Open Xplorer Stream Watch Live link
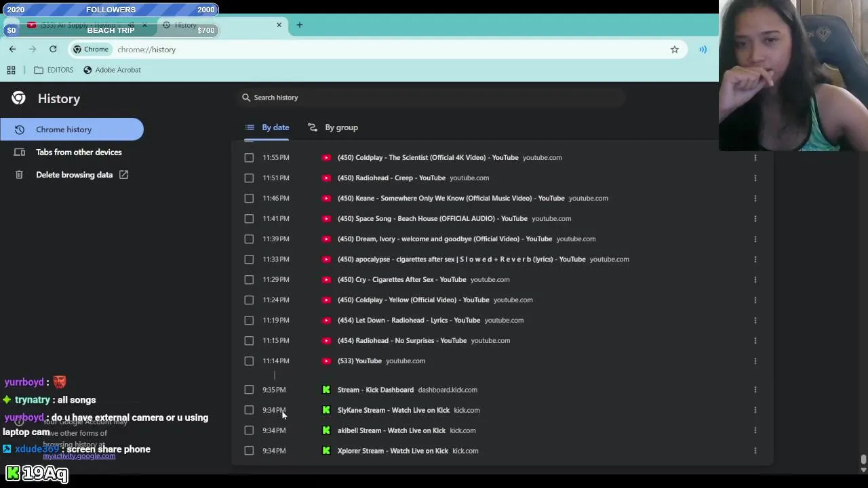Image resolution: width=868 pixels, height=488 pixels. (x=393, y=451)
